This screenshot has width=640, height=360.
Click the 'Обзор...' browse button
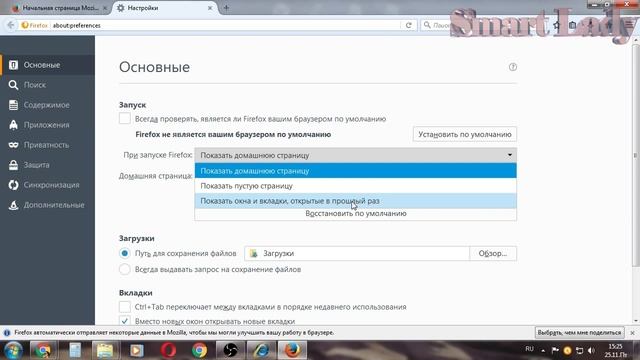click(493, 253)
